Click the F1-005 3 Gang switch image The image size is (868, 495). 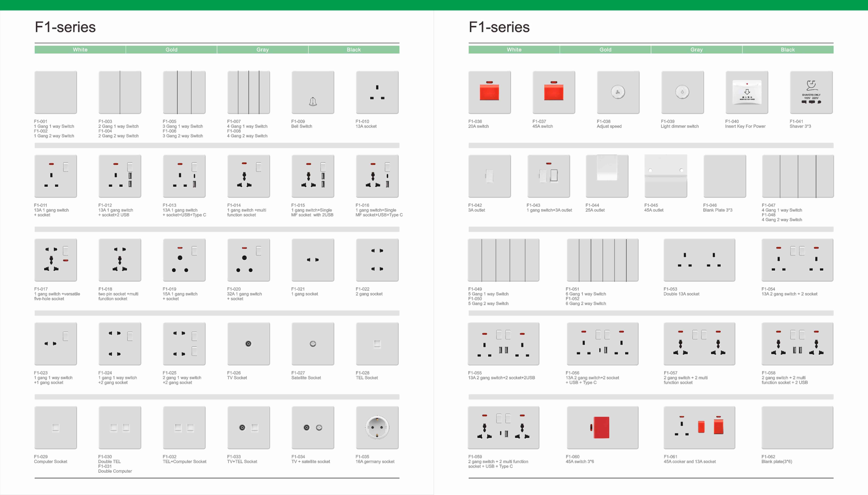(x=184, y=92)
